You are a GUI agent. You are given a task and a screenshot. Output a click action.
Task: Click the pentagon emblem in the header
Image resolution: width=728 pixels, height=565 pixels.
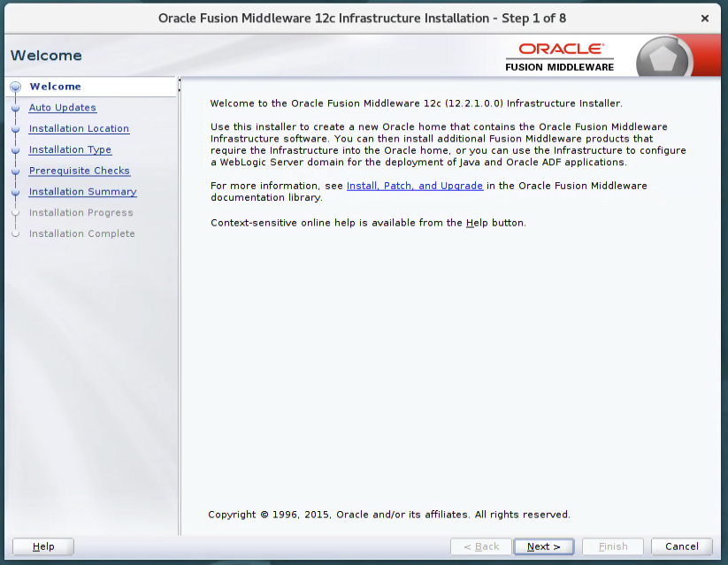tap(663, 58)
